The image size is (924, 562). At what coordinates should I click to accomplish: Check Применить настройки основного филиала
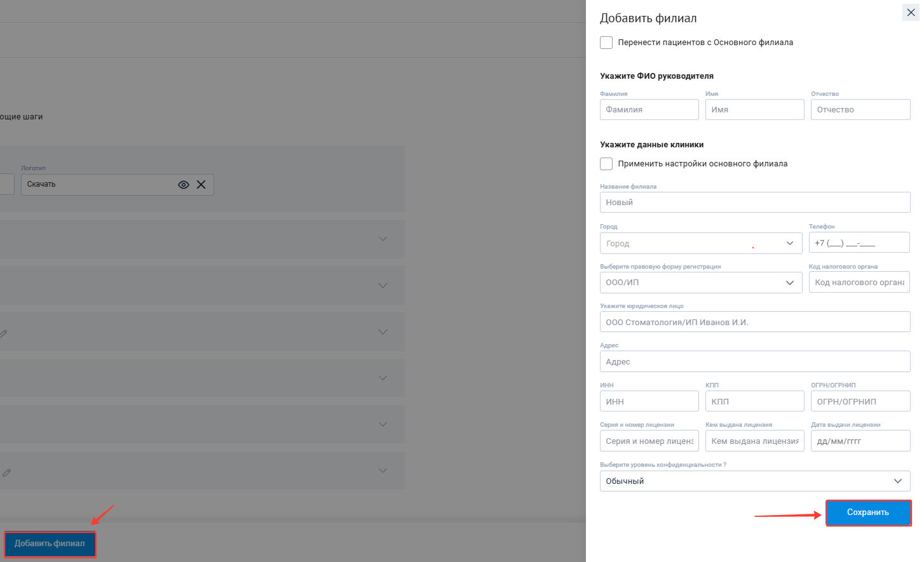(606, 164)
